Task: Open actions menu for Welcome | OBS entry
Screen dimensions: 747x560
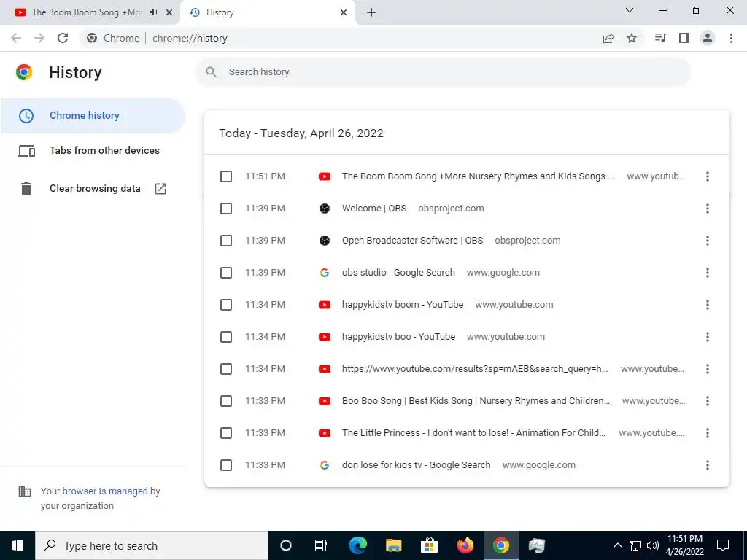Action: pos(708,209)
